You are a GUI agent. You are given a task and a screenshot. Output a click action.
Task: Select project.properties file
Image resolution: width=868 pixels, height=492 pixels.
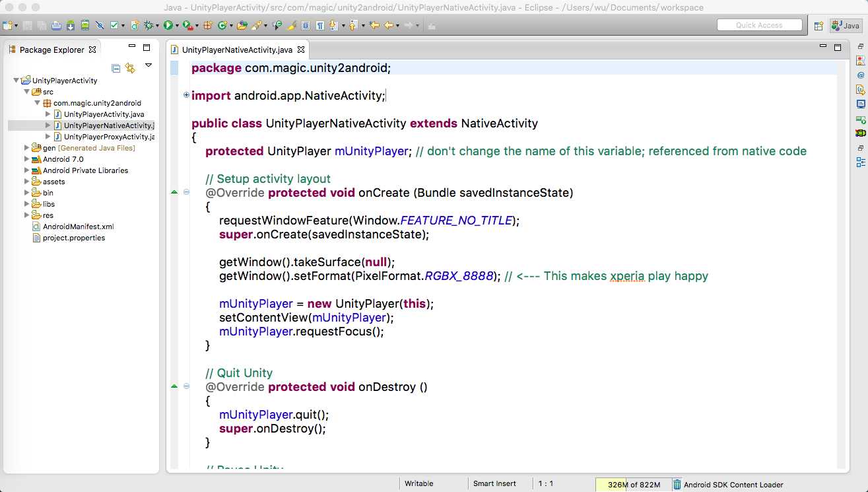[x=73, y=238]
